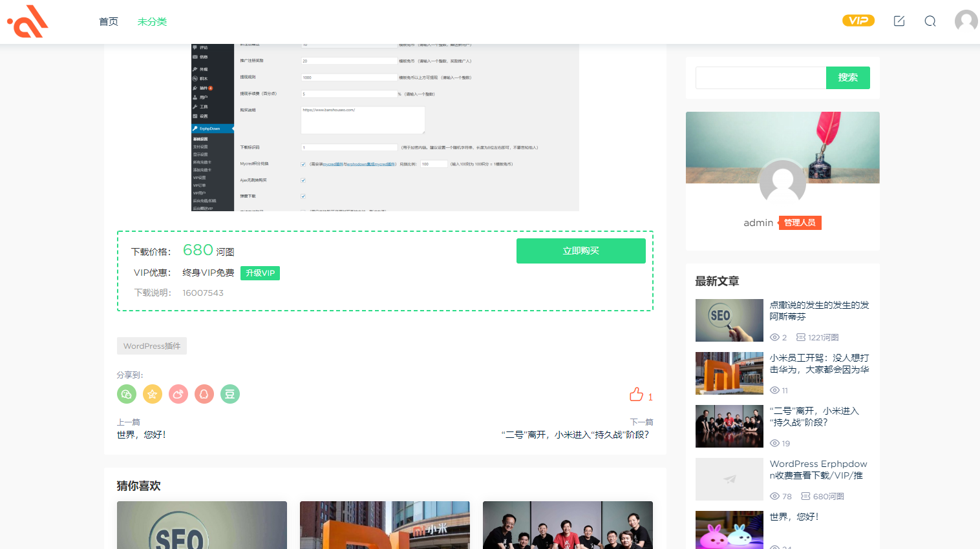Click the 管理人员 badge
The height and width of the screenshot is (549, 980).
tap(800, 223)
